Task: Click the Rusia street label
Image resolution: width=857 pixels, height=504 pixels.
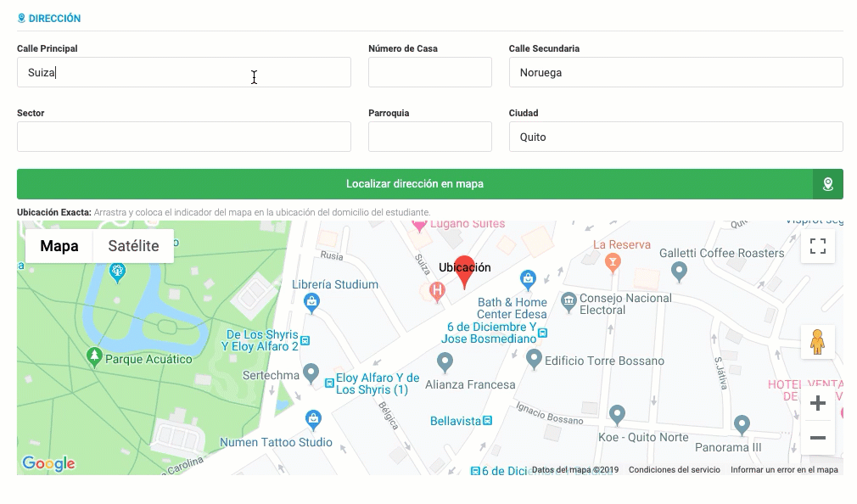Action: coord(331,255)
